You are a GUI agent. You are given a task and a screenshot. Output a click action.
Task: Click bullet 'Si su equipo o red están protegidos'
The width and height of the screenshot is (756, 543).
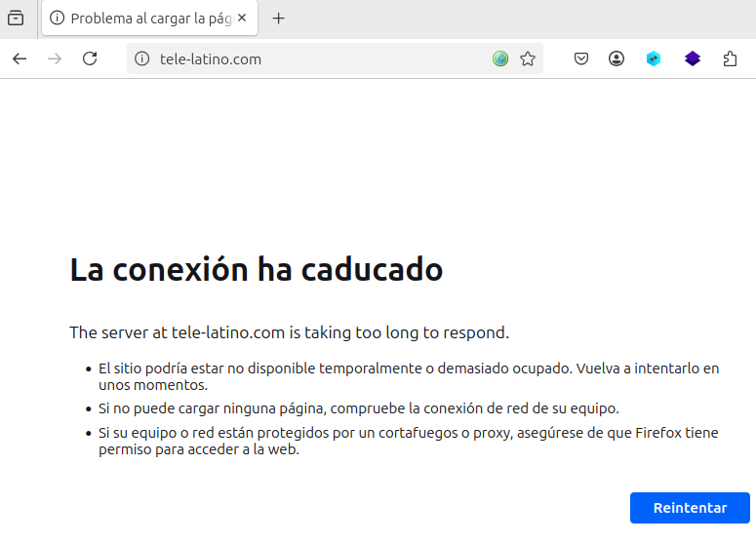[409, 441]
